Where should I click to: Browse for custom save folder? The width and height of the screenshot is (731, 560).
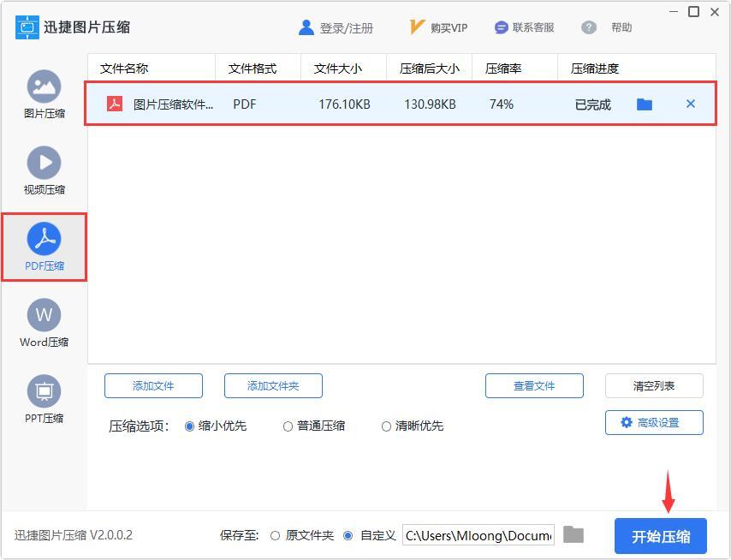[574, 534]
